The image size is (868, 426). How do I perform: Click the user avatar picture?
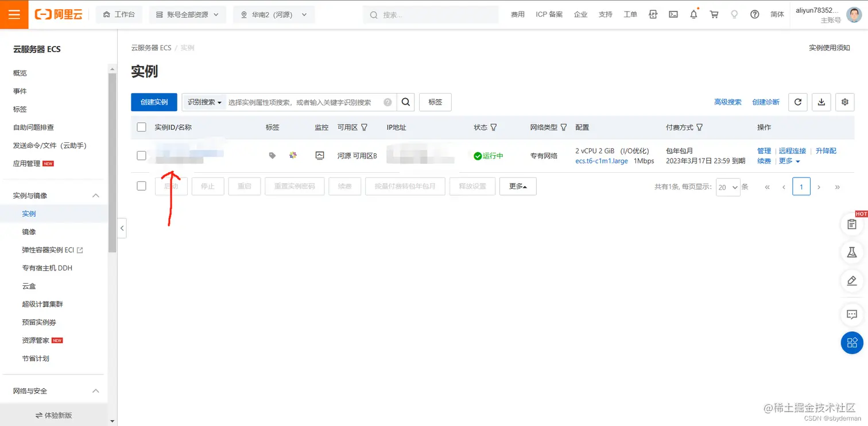[854, 14]
